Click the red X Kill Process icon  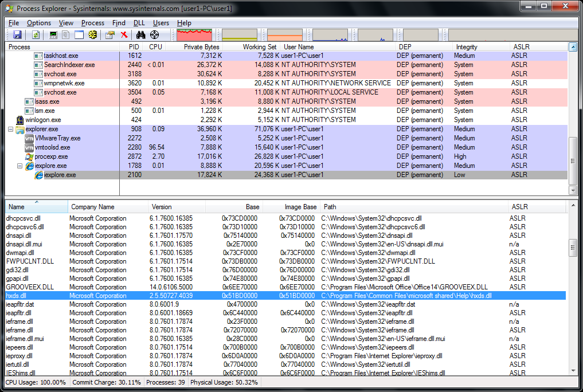124,35
